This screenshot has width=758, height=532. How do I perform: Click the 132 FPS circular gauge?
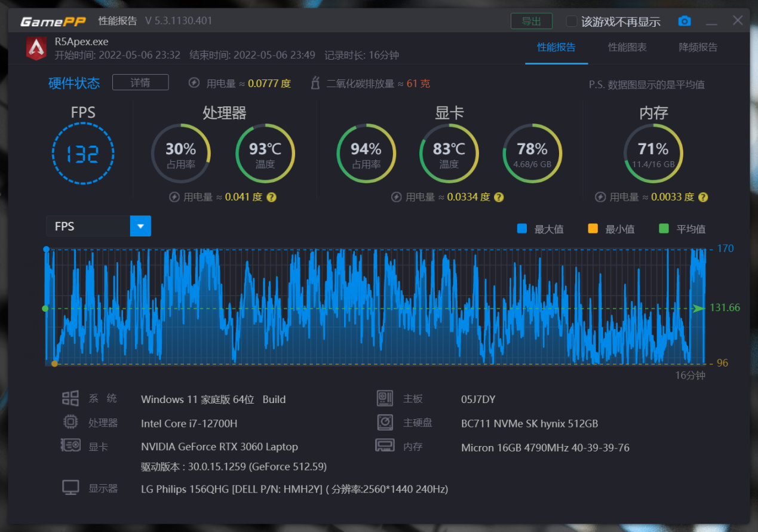tap(83, 153)
